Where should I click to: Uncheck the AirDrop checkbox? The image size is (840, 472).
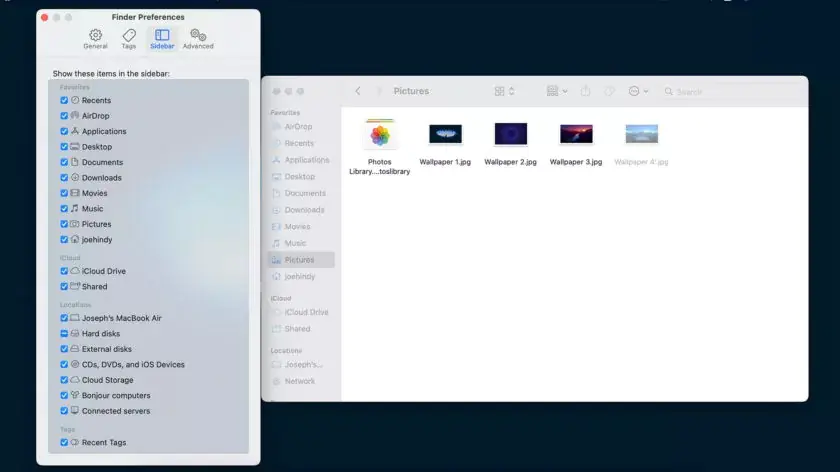(x=64, y=116)
